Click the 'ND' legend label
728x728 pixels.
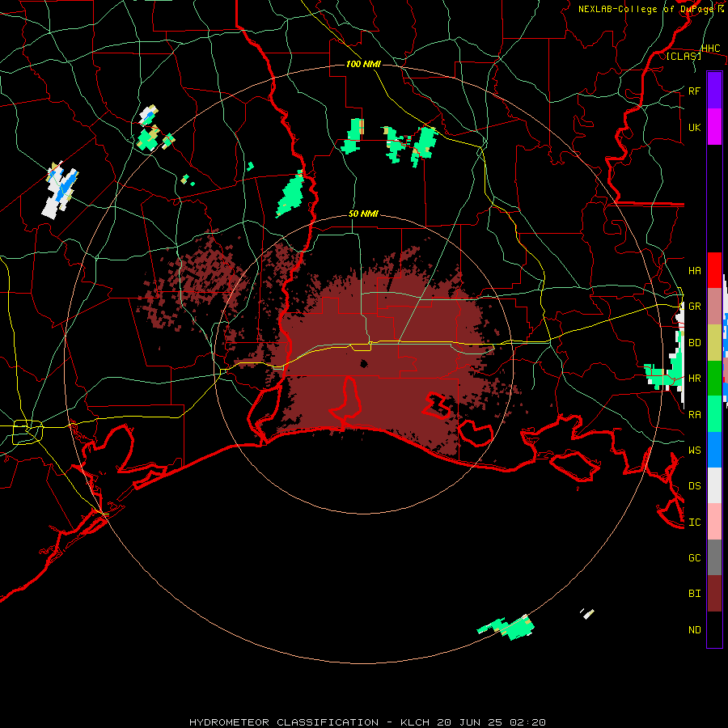coord(694,629)
